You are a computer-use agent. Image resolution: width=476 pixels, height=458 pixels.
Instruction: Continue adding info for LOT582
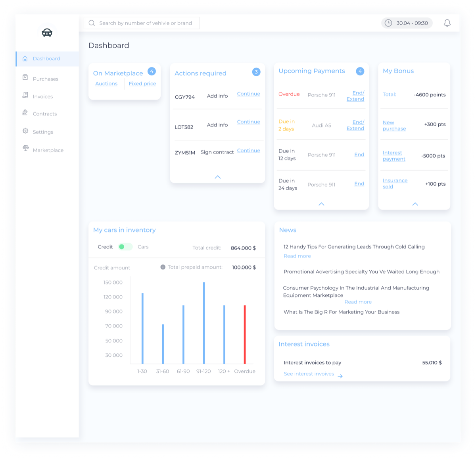tap(249, 122)
